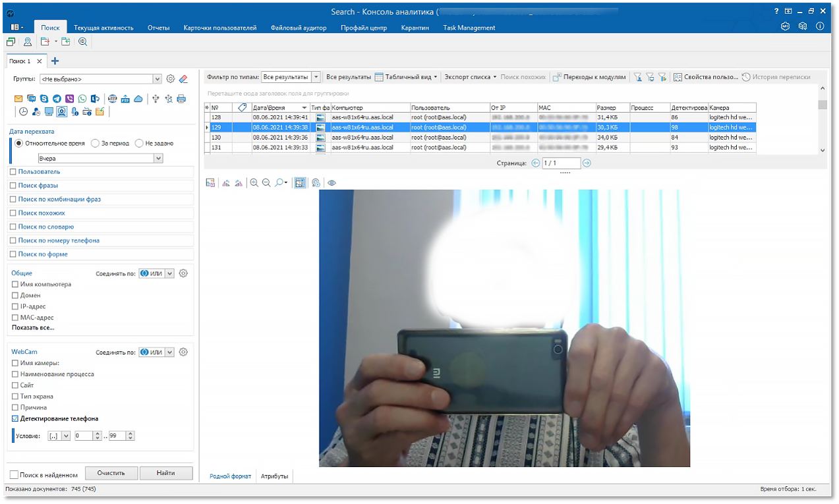Image resolution: width=839 pixels, height=504 pixels.
Task: Select row 130 in results table
Action: tap(264, 138)
